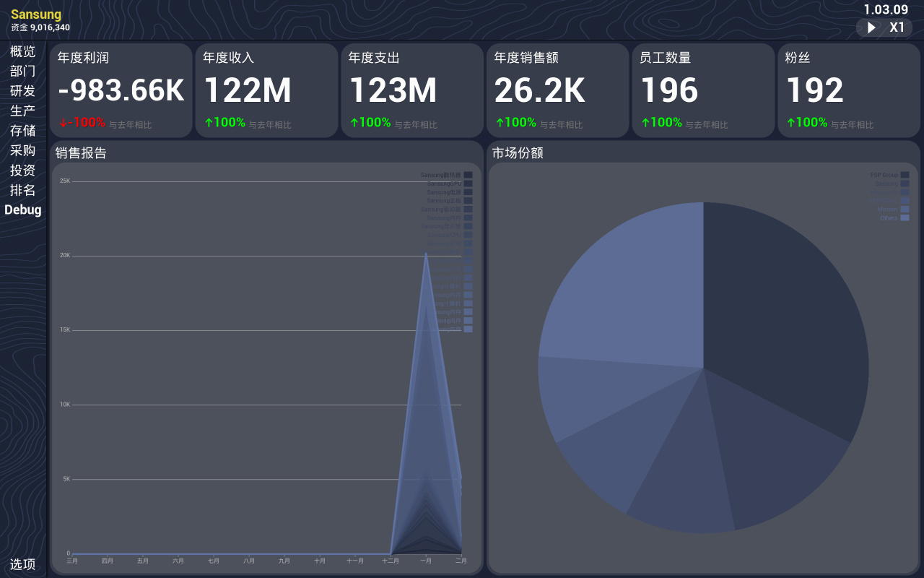
Task: Click the 销售报告 panel title
Action: [81, 153]
